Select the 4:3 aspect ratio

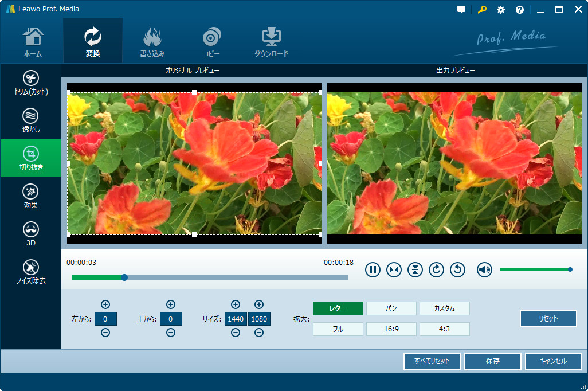pos(444,329)
